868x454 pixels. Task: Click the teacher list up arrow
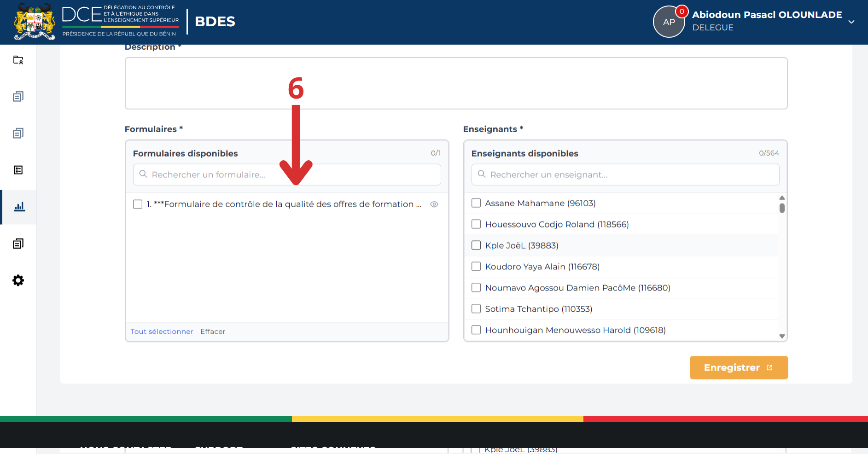pyautogui.click(x=782, y=198)
